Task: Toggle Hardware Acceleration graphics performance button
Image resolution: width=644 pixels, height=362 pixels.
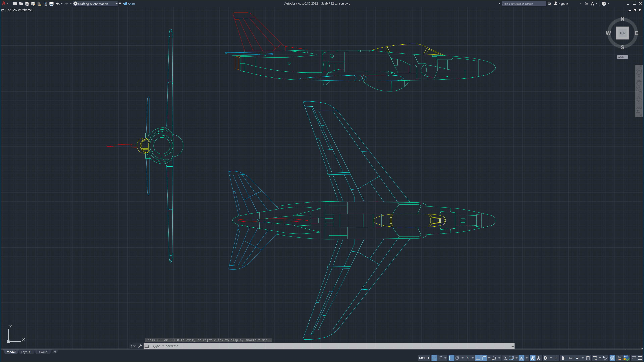Action: 612,358
